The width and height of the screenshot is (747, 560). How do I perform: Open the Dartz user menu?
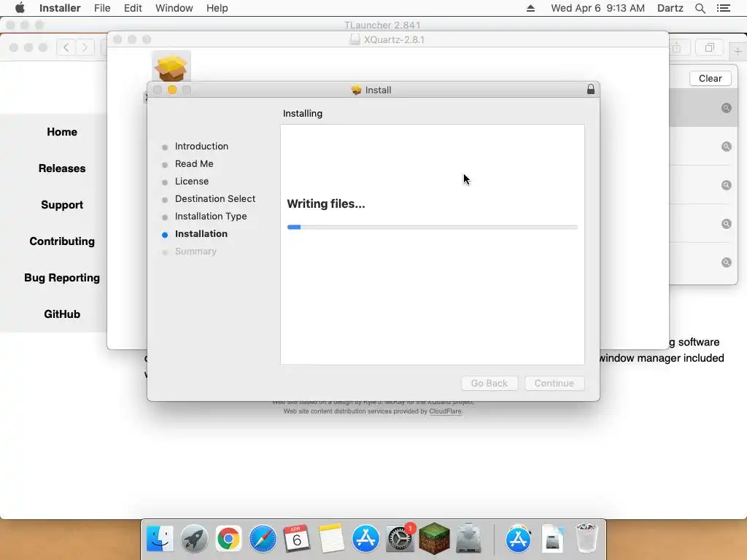(670, 8)
